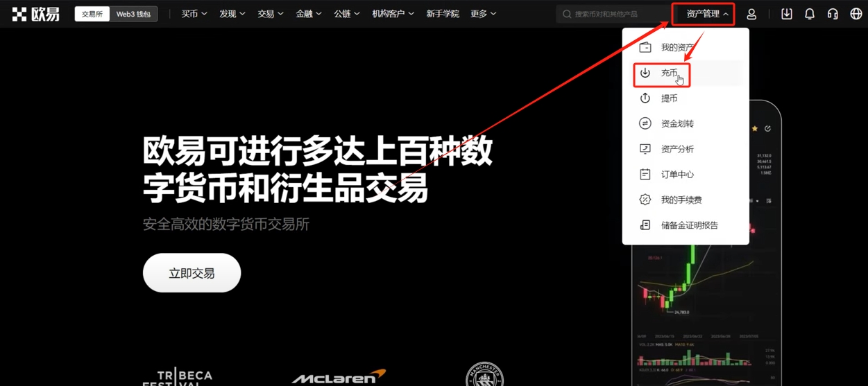
Task: Collapse the 资产管理 dropdown
Action: point(708,14)
